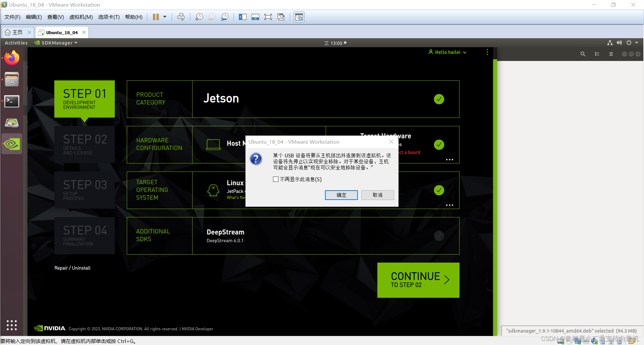Close the VMware USB dialog
Image resolution: width=644 pixels, height=345 pixels.
[x=391, y=142]
